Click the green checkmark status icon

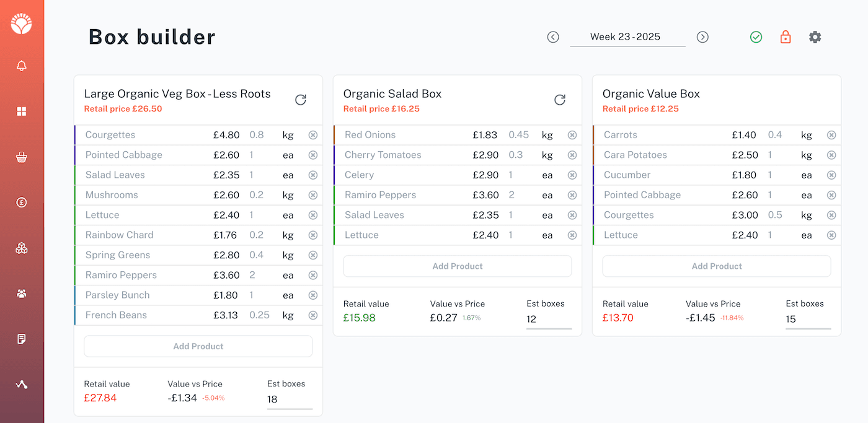[756, 37]
